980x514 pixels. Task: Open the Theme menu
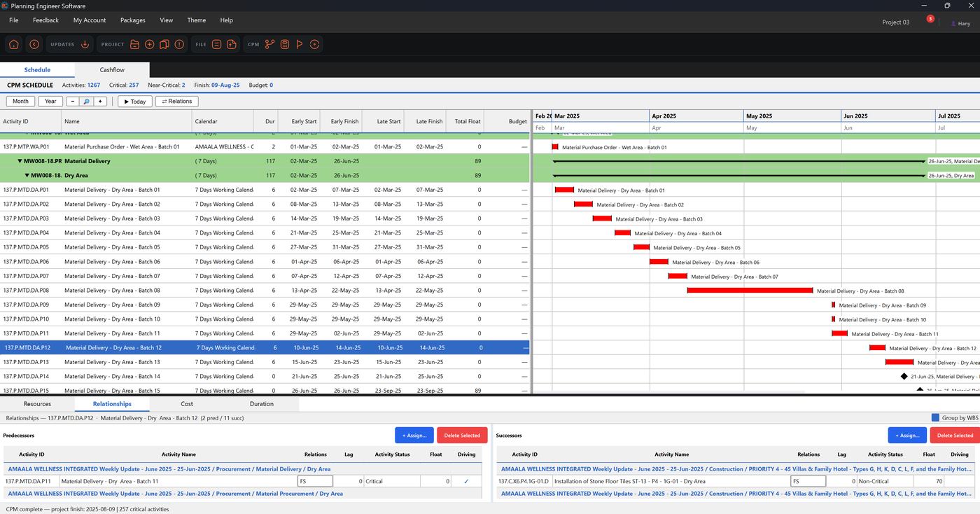coord(197,20)
